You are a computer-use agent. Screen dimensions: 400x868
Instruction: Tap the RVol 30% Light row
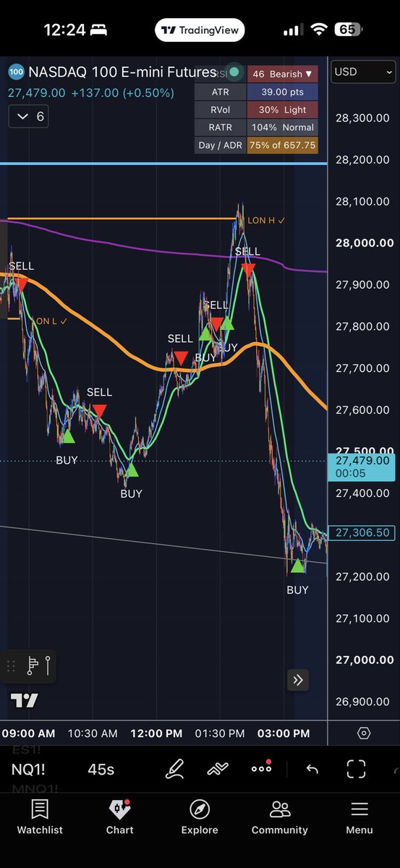click(x=255, y=110)
